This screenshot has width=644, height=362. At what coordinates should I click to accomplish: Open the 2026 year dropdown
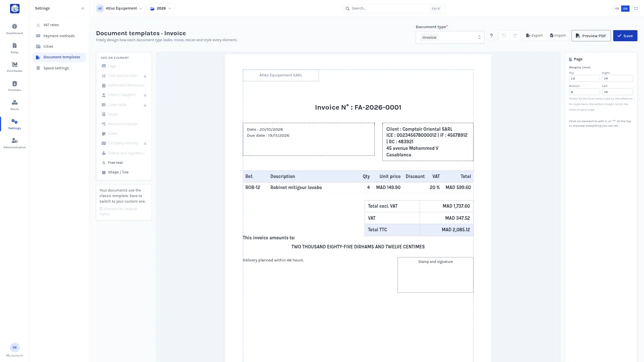(160, 9)
